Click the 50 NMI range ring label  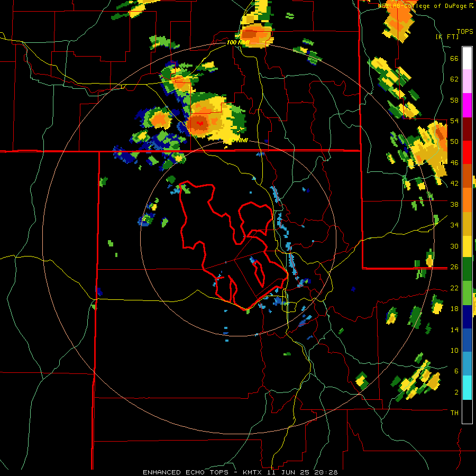tap(238, 141)
